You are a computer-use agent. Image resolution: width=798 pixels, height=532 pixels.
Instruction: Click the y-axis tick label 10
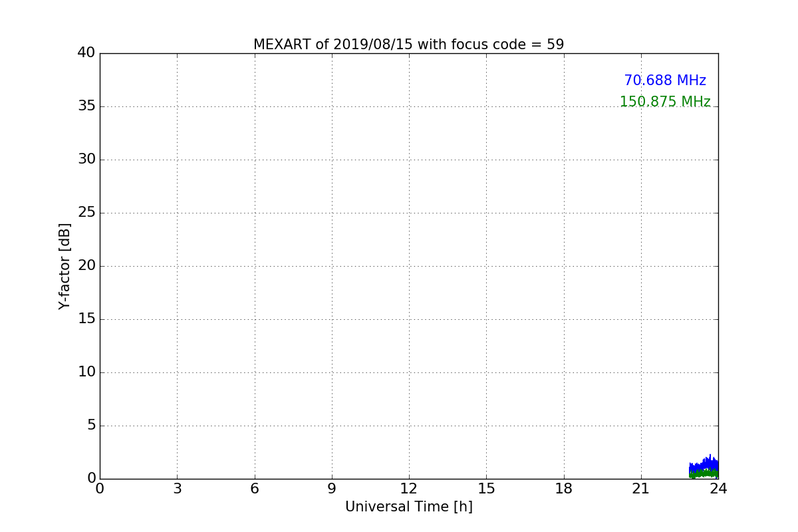[x=86, y=372]
